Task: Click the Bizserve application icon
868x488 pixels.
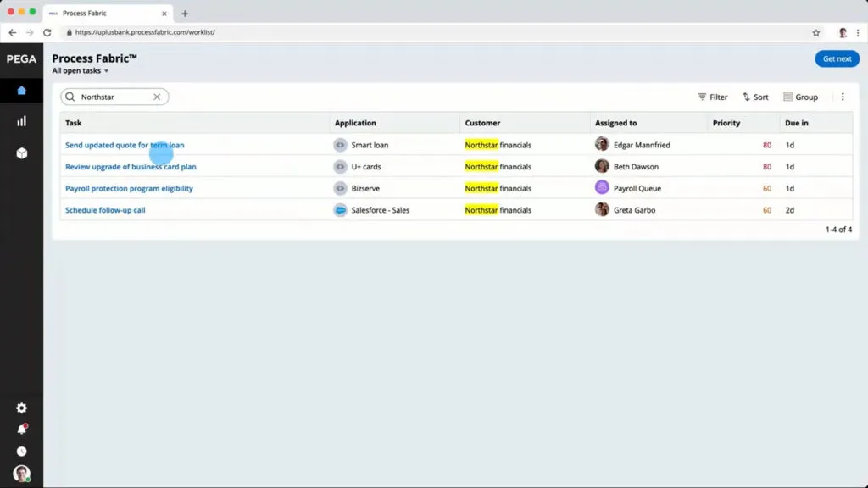Action: click(x=340, y=188)
